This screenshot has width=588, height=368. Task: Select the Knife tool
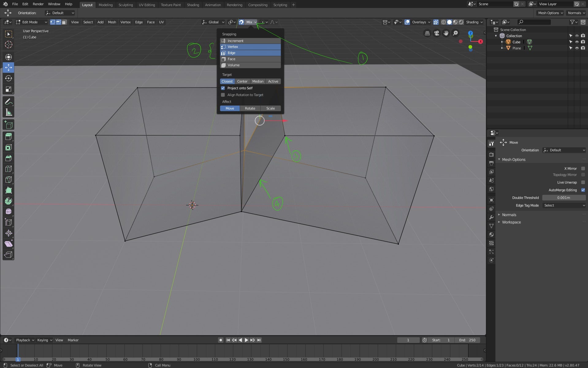click(9, 180)
